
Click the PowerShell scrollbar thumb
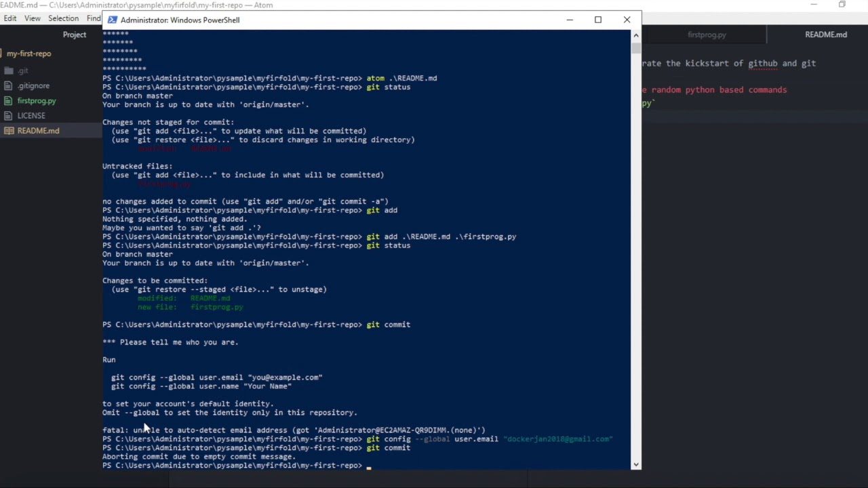[635, 47]
